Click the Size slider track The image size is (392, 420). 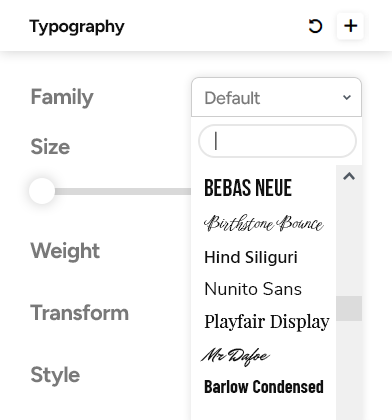pyautogui.click(x=123, y=191)
